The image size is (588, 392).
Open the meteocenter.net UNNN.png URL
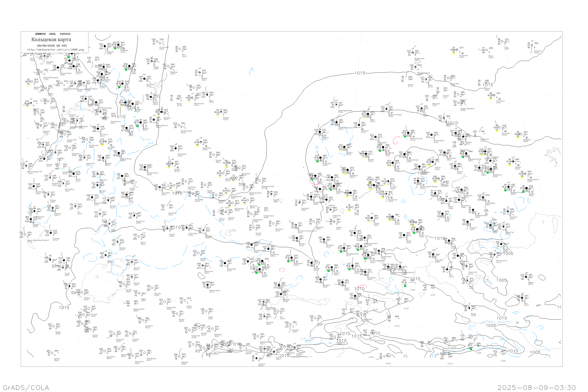55,50
